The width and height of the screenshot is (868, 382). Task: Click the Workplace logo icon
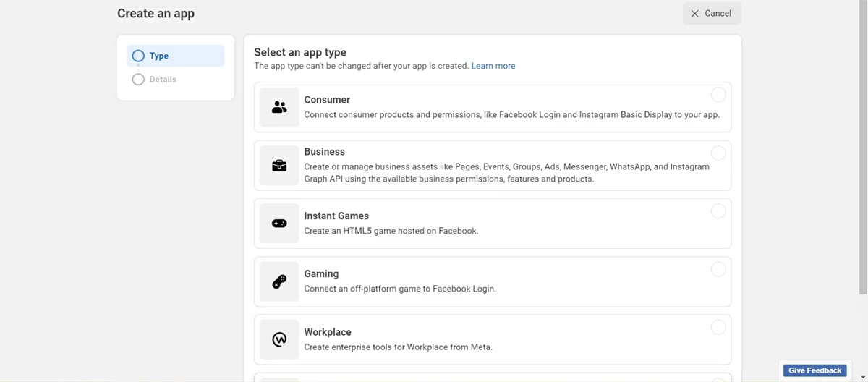click(x=279, y=339)
